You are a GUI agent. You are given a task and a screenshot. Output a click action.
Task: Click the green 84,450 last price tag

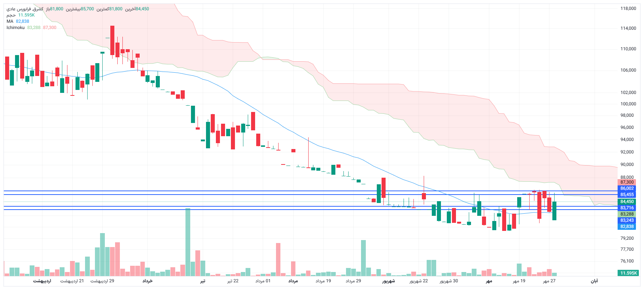click(x=627, y=202)
